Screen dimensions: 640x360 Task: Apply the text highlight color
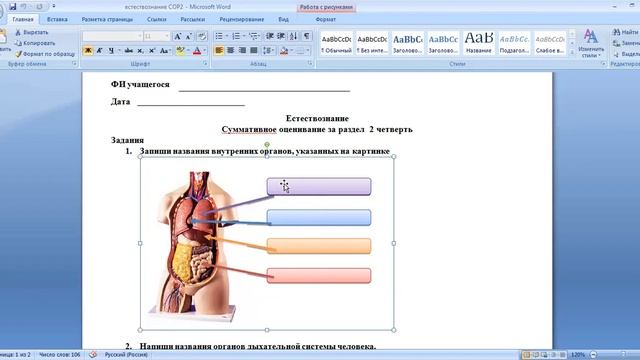[180, 51]
